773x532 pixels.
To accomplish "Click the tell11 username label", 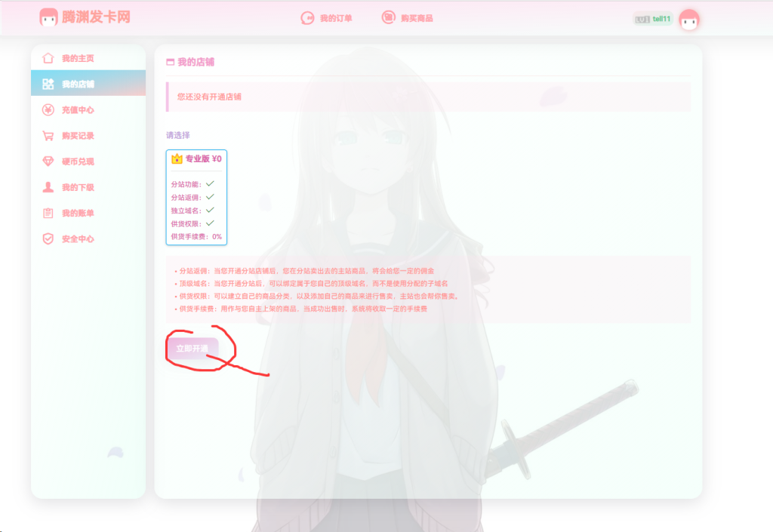I will (661, 19).
